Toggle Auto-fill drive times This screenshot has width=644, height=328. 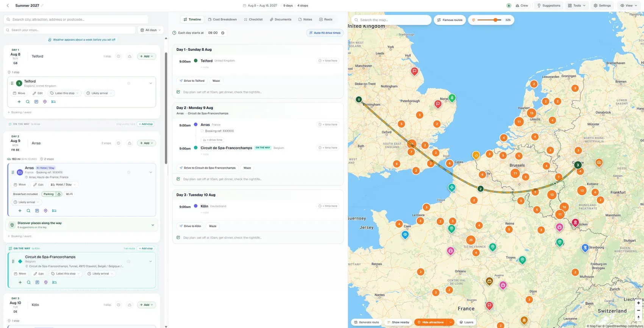325,33
